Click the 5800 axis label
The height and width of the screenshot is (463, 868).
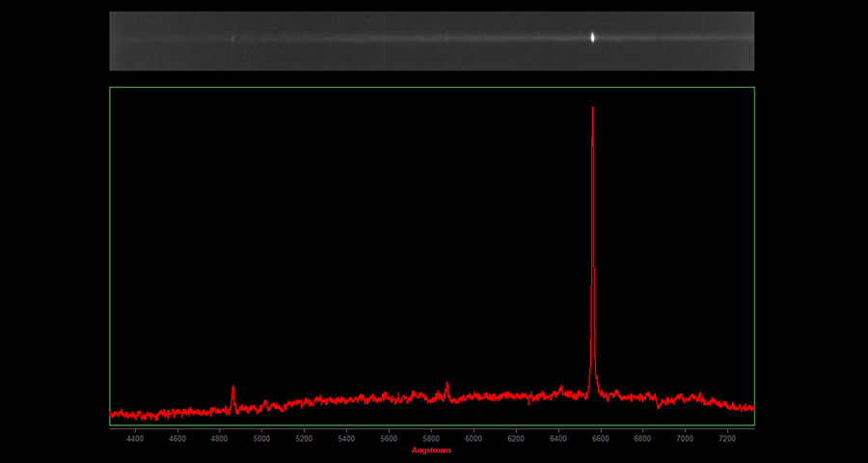pyautogui.click(x=431, y=438)
